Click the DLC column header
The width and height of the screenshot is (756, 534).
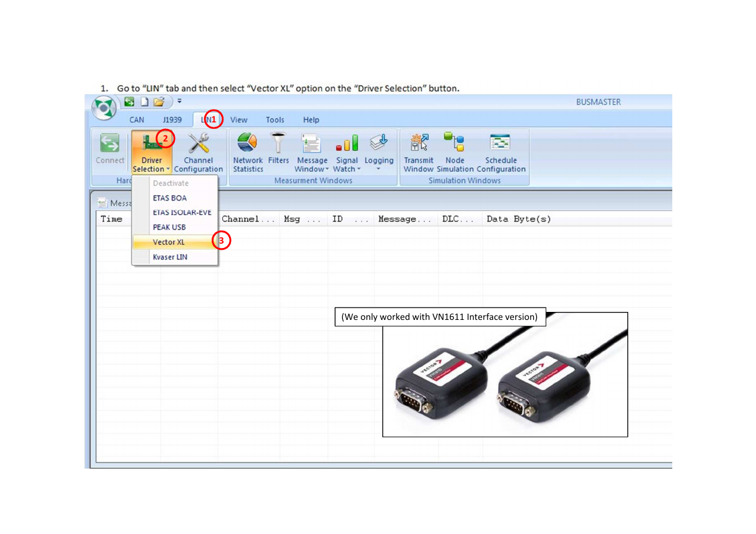(x=458, y=219)
